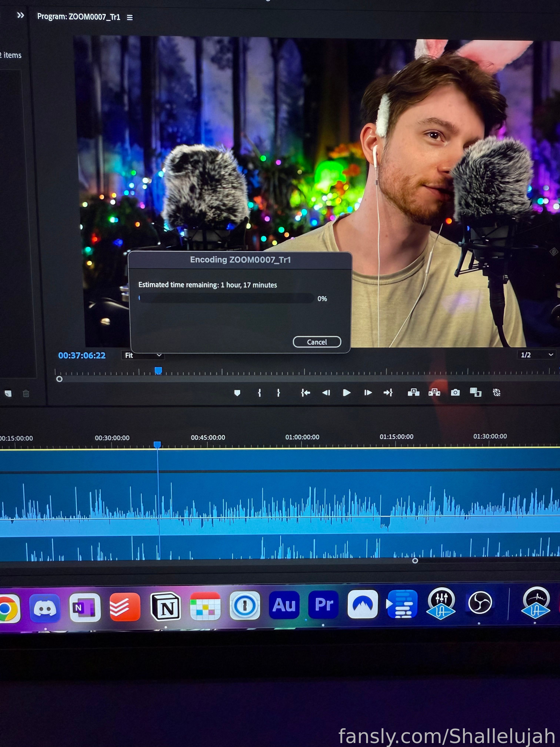Cancel the encoding of ZOOM0007_Tr1
The image size is (560, 747).
pos(317,342)
